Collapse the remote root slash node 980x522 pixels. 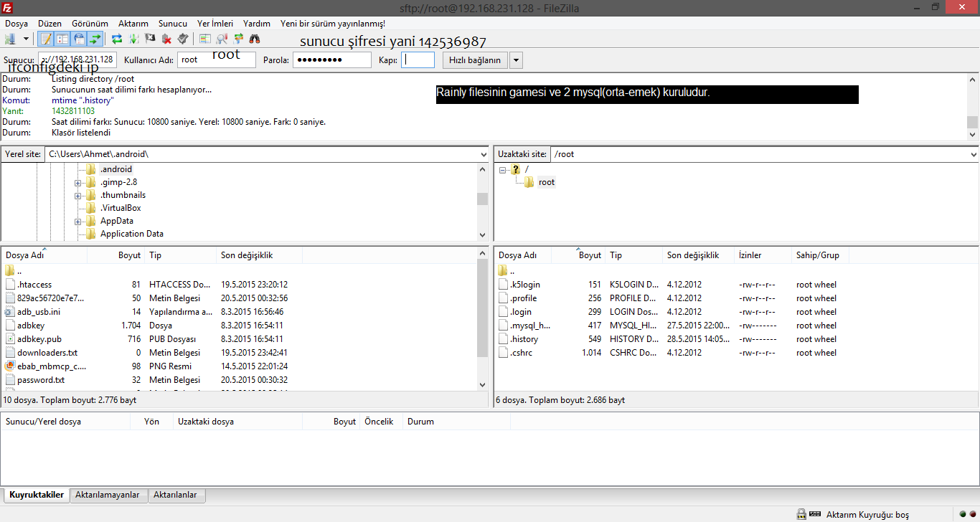[x=503, y=170]
